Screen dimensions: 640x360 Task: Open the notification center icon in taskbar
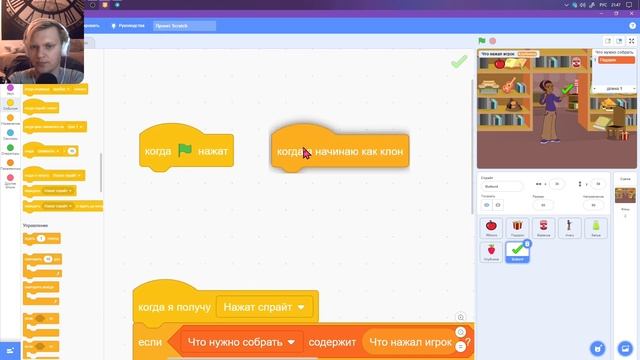629,5
